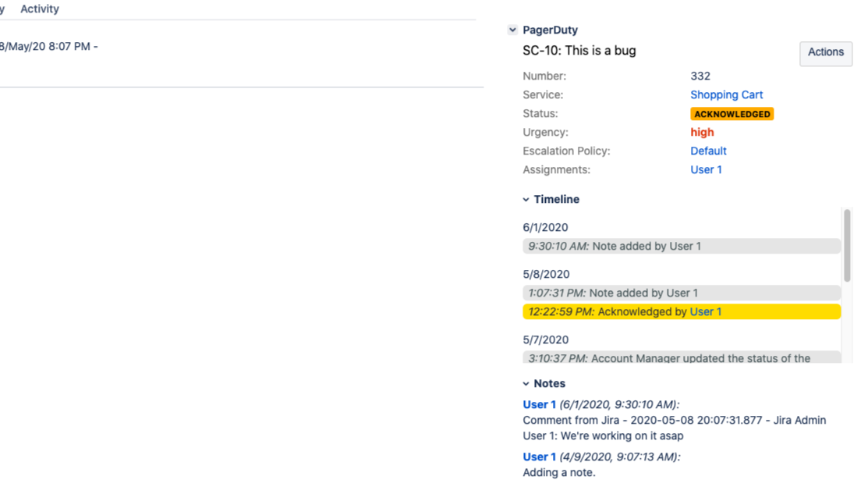Click the timeline vertical scrollbar

pyautogui.click(x=847, y=245)
